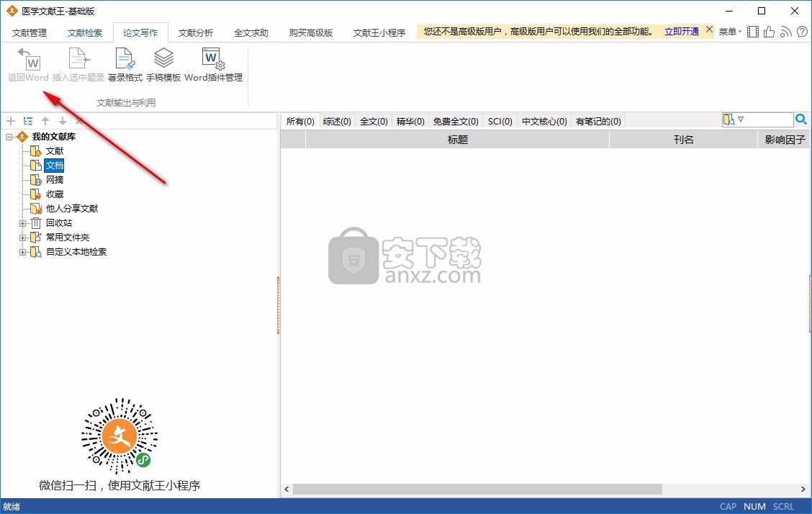Screen dimensions: 812x514
Task: Click the tree structure icon in sidebar toolbar
Action: click(28, 121)
